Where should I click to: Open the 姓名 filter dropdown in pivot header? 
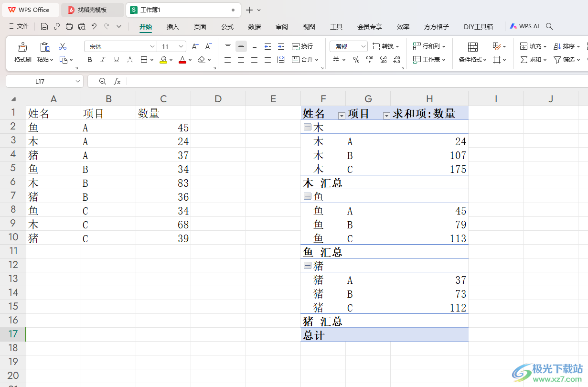(341, 116)
